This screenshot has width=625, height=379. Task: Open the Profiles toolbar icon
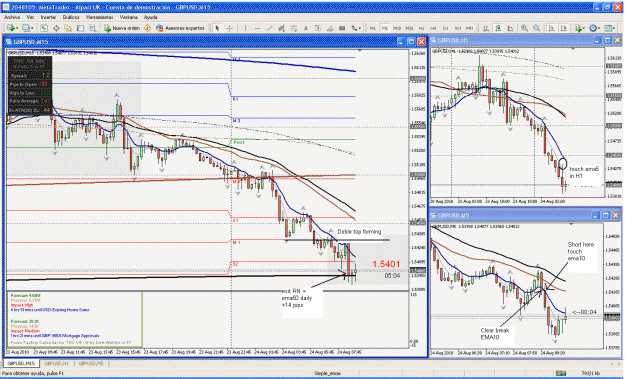26,28
